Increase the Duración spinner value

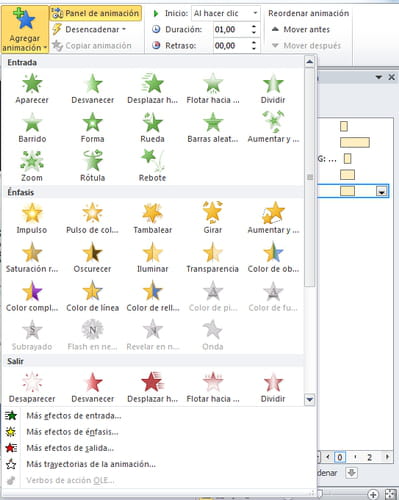[x=254, y=26]
